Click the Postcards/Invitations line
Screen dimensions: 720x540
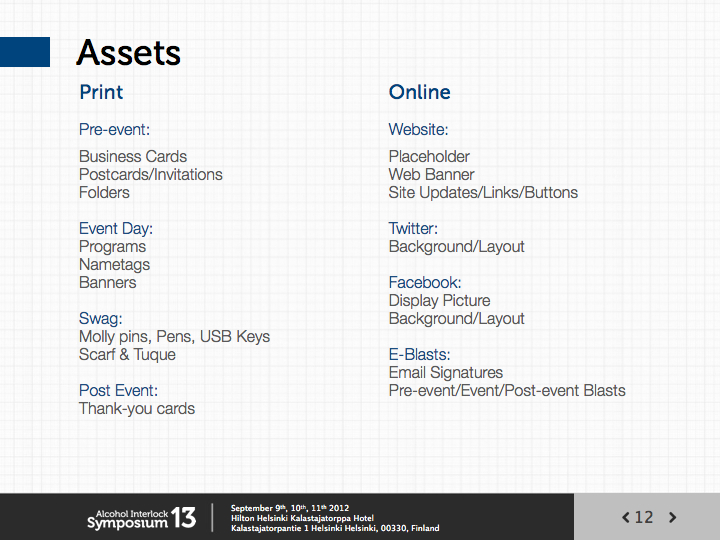pos(151,174)
